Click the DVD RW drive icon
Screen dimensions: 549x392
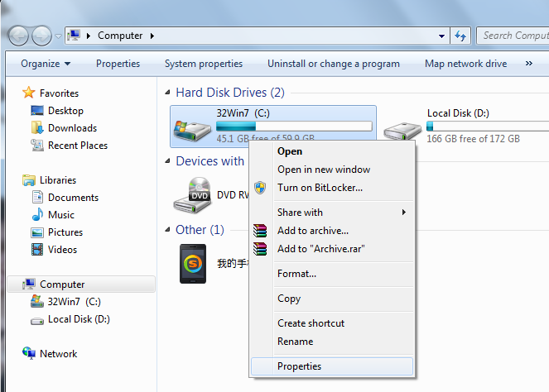[192, 194]
